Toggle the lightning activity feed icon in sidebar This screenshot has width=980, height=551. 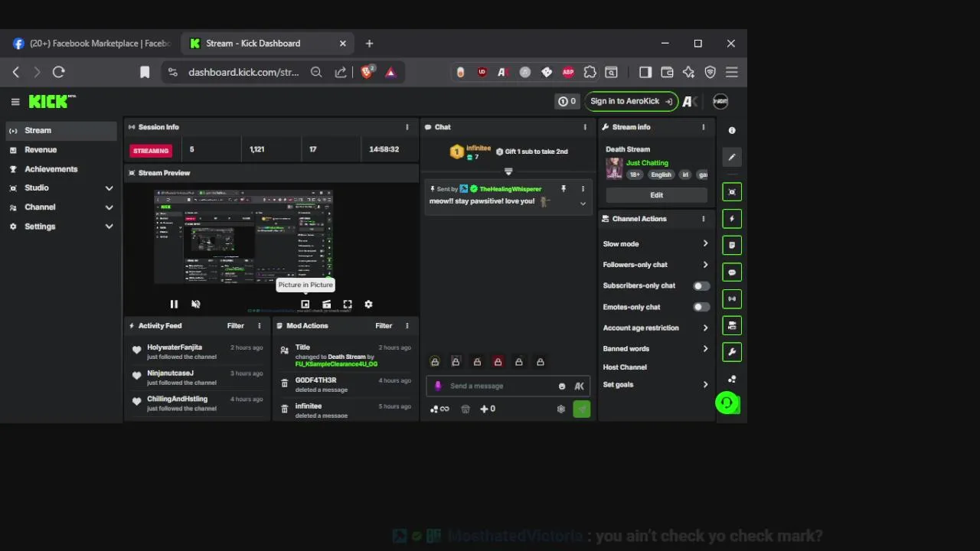coord(732,219)
